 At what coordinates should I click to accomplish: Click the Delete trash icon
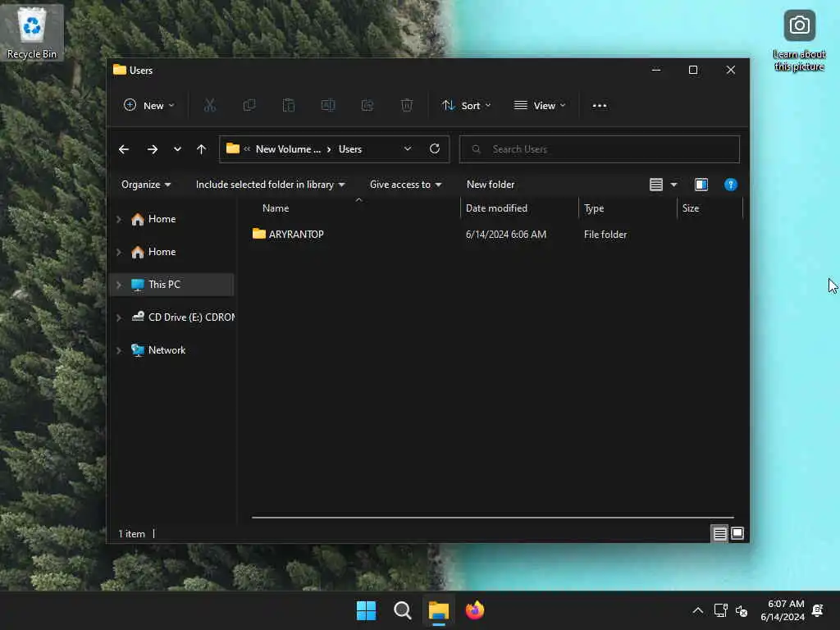(407, 106)
